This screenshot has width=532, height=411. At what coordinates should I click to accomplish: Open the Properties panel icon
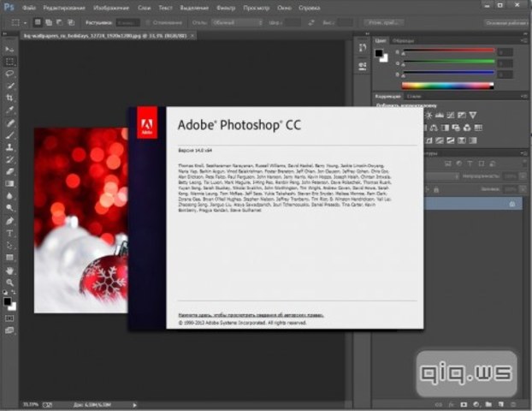(363, 65)
